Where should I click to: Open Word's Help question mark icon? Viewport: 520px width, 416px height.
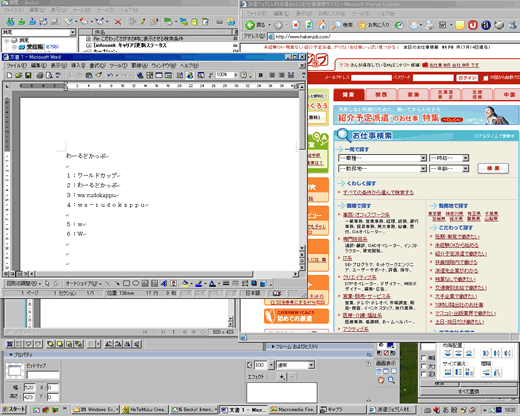coord(244,75)
